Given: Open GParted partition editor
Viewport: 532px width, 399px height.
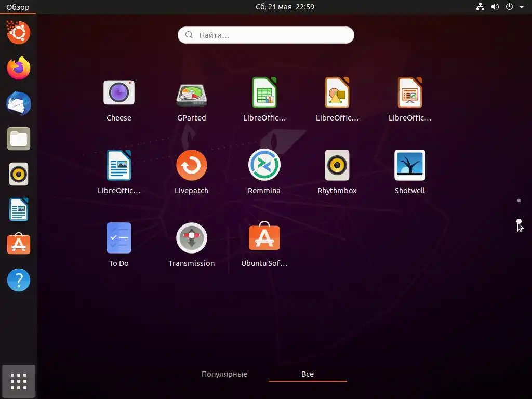Looking at the screenshot, I should (x=192, y=95).
